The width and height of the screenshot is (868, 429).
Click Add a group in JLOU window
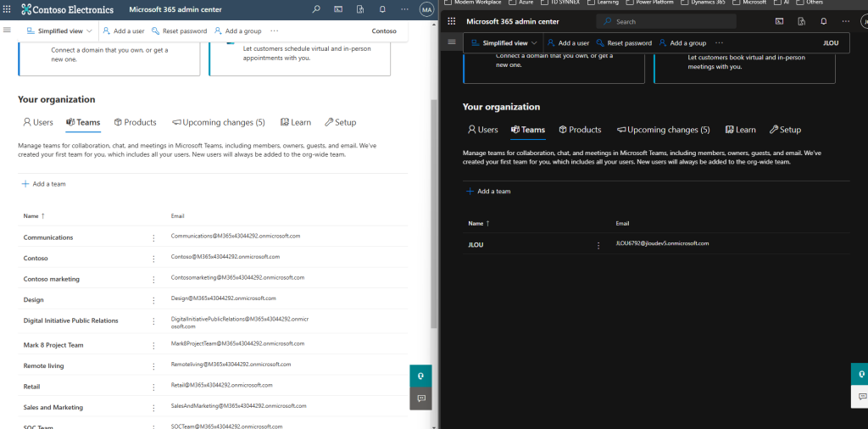682,42
